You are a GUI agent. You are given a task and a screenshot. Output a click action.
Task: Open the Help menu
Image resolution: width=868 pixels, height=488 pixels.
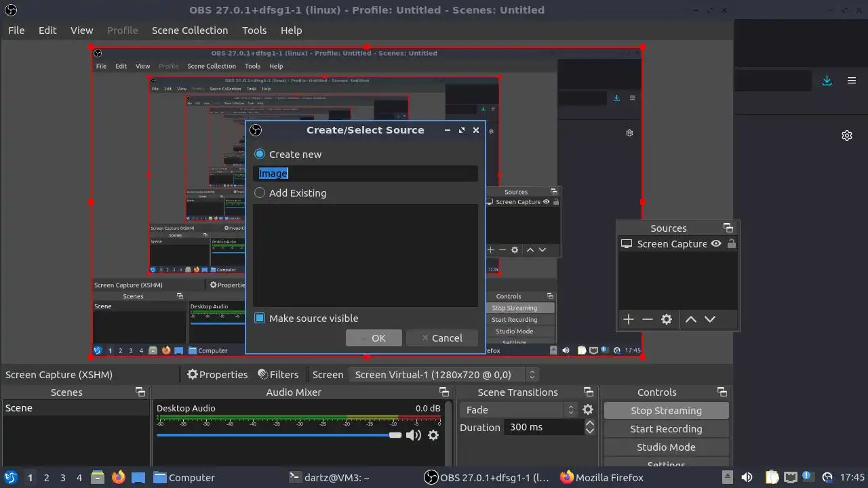click(x=291, y=30)
